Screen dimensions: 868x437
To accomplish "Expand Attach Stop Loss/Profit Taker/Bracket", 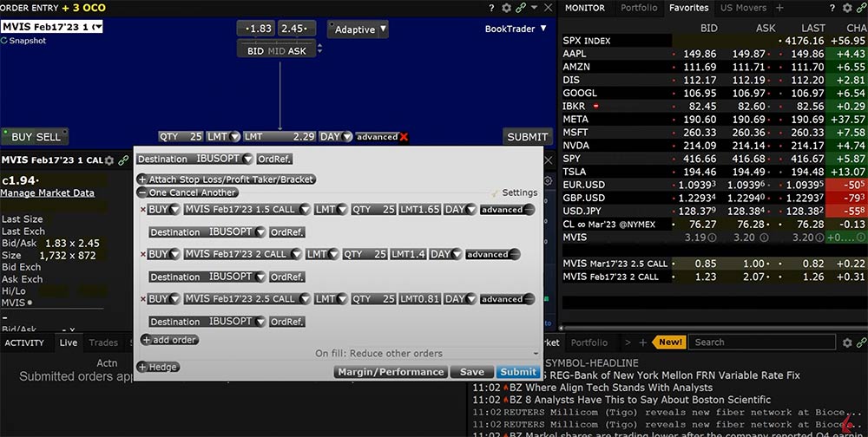I will [x=142, y=179].
